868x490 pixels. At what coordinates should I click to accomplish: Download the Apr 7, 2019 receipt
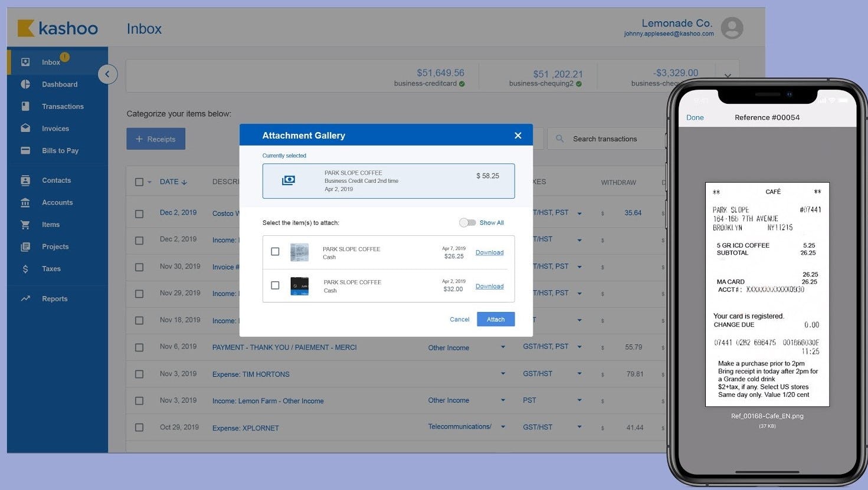(490, 252)
